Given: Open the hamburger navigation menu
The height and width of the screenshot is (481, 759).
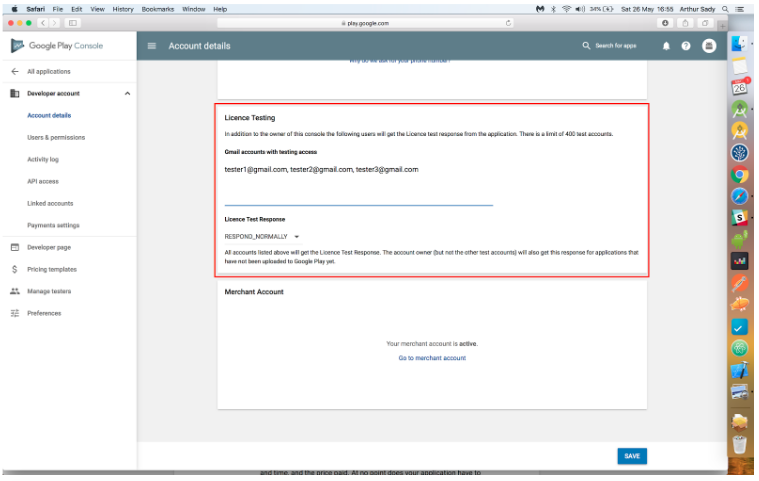Looking at the screenshot, I should click(x=152, y=46).
